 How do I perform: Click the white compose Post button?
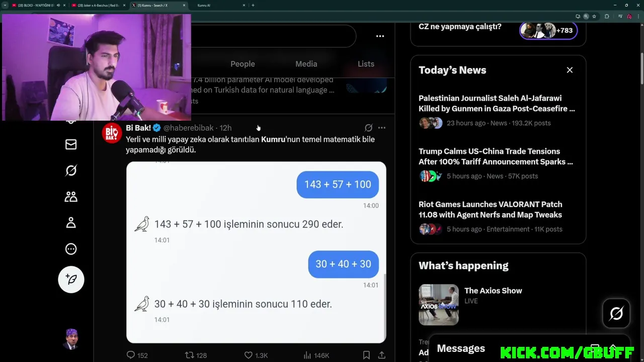[x=71, y=280]
